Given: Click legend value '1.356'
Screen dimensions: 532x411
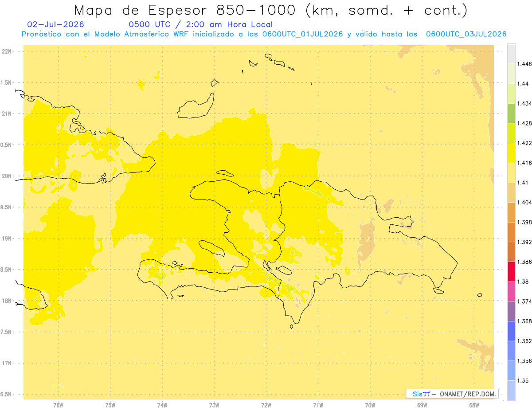Looking at the screenshot, I should (x=524, y=361).
